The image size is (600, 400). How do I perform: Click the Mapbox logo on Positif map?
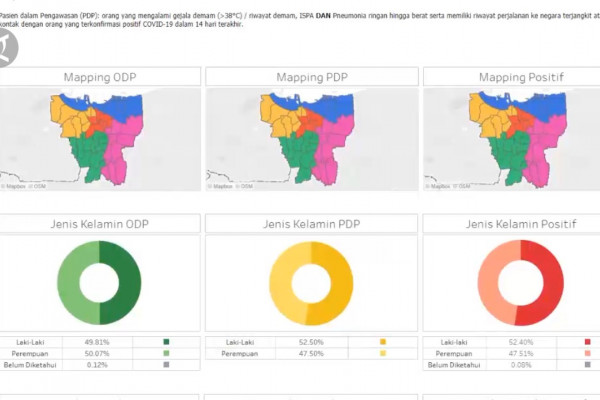coord(440,185)
